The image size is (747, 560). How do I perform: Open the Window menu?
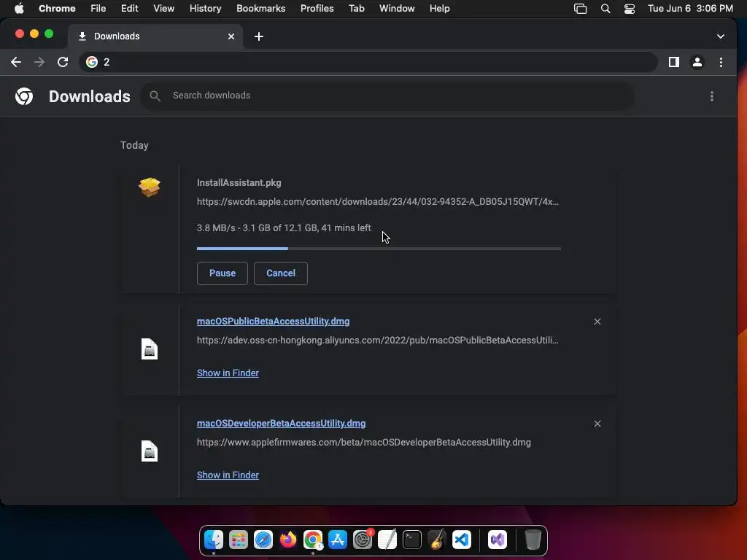[x=397, y=9]
